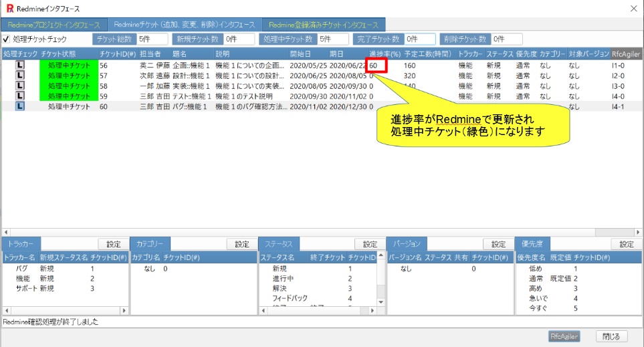
Task: Open the Redmine登録済みチケットインタフェース tab
Action: tap(324, 25)
